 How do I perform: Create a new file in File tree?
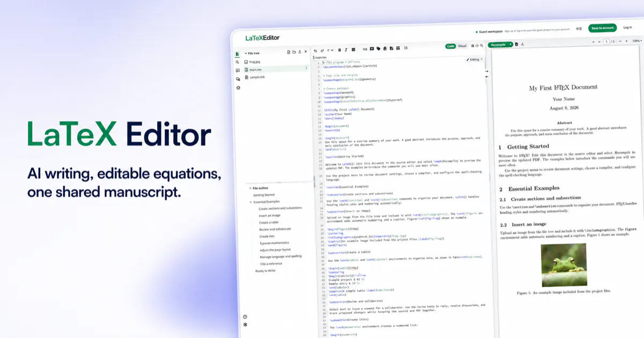(x=289, y=53)
